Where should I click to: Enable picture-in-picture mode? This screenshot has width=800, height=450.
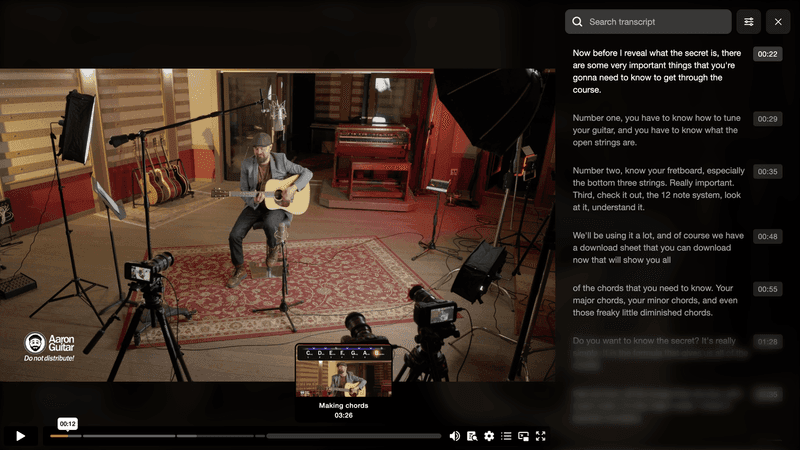[x=523, y=436]
